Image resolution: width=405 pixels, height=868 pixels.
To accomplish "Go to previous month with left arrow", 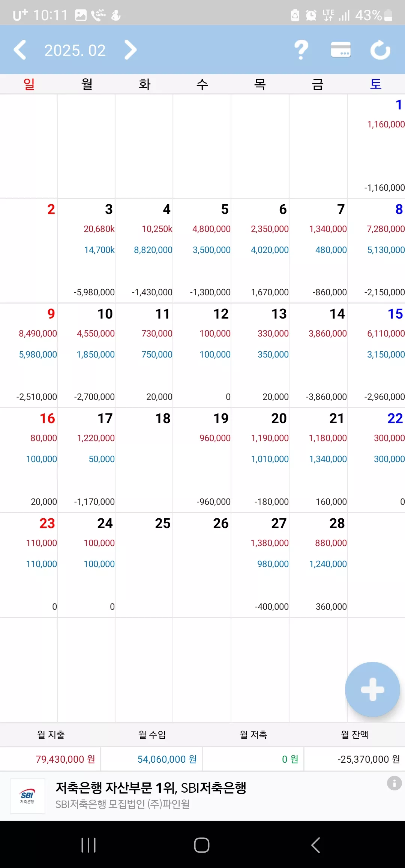I will pyautogui.click(x=20, y=50).
